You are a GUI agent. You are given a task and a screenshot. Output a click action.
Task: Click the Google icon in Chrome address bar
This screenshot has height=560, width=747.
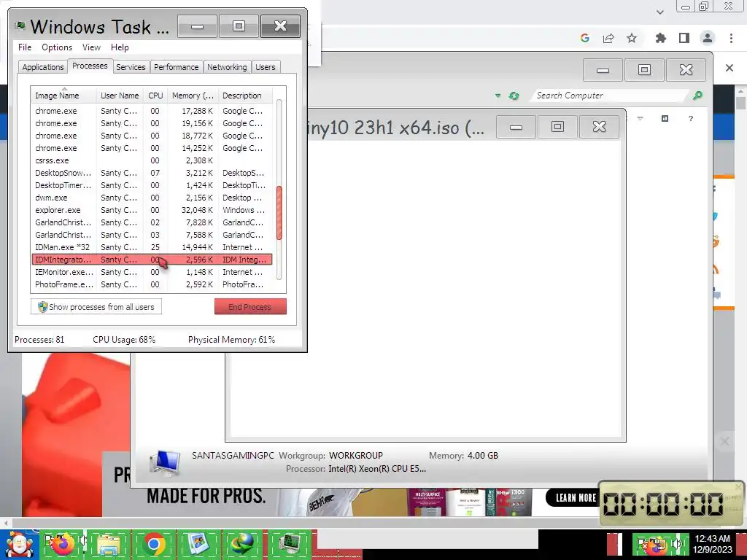pyautogui.click(x=585, y=38)
